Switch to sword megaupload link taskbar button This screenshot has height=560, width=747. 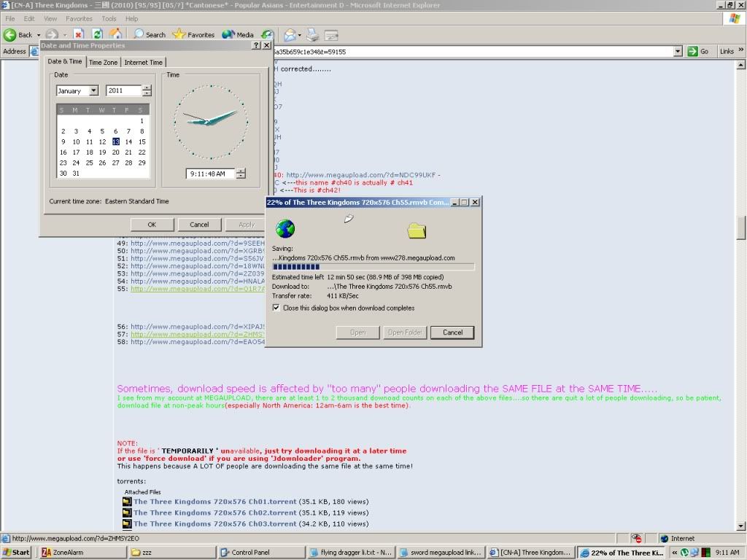pos(440,553)
